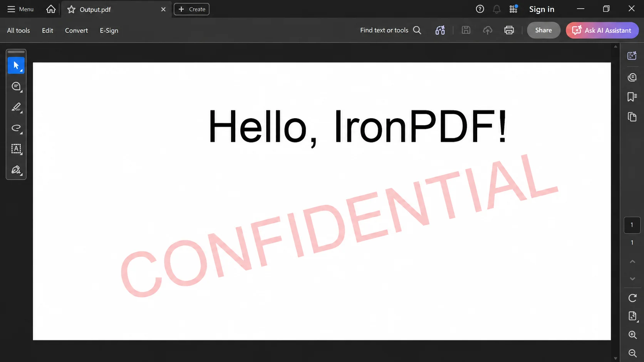Click the toolbar drag handle bar

pyautogui.click(x=16, y=52)
